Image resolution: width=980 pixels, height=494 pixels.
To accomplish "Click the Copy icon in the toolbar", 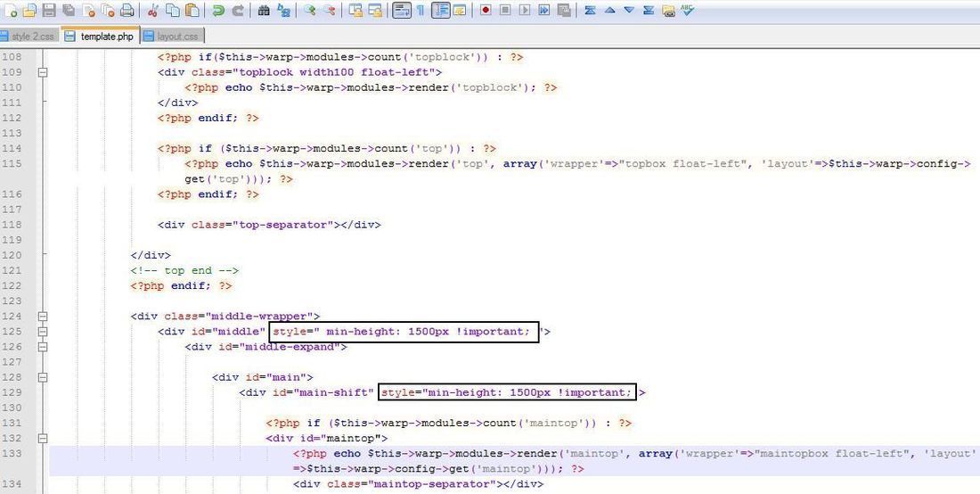I will point(172,11).
